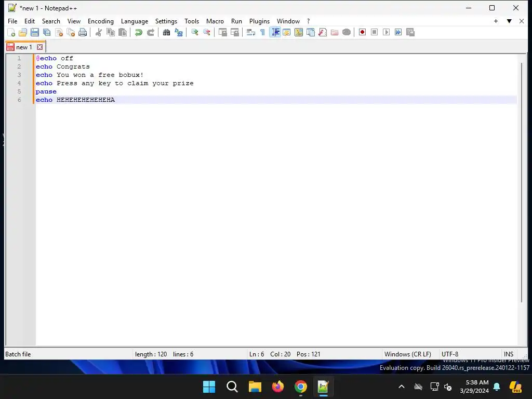Open the Windows Start menu
This screenshot has width=532, height=399.
pyautogui.click(x=209, y=387)
